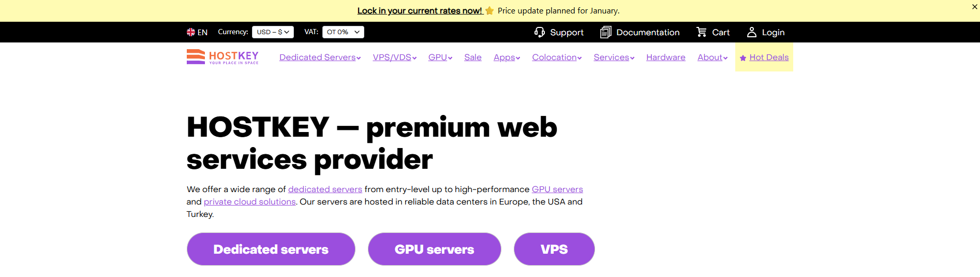Click the purple GPU servers button

(x=434, y=249)
